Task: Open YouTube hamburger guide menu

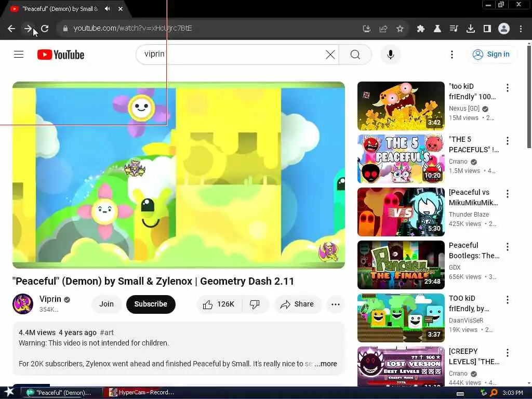Action: click(x=19, y=54)
